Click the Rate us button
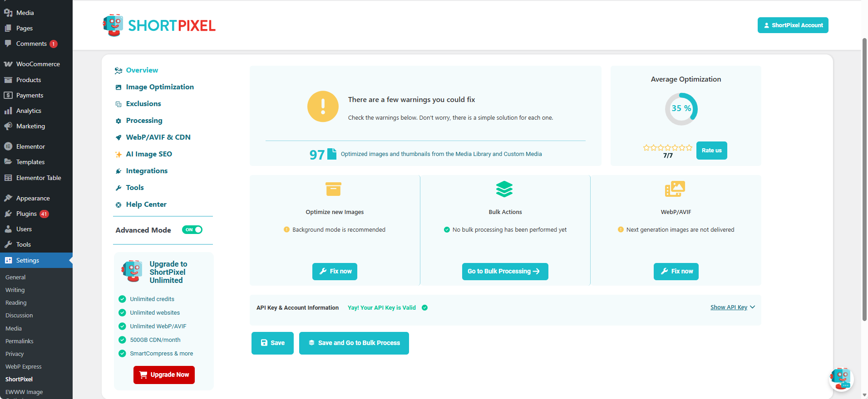This screenshot has height=399, width=868. pyautogui.click(x=711, y=151)
